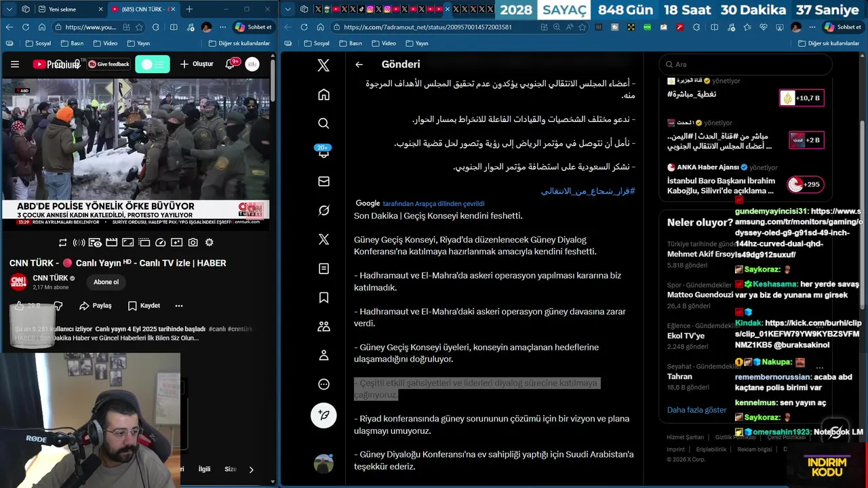Screen dimensions: 868x488
Task: Favorite the YouTube page with star icon
Action: click(x=140, y=27)
